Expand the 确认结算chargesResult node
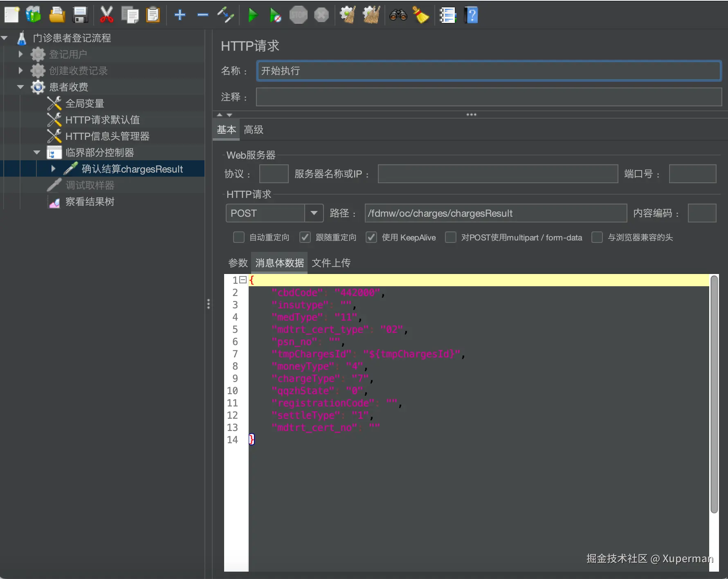The image size is (728, 579). [x=53, y=168]
